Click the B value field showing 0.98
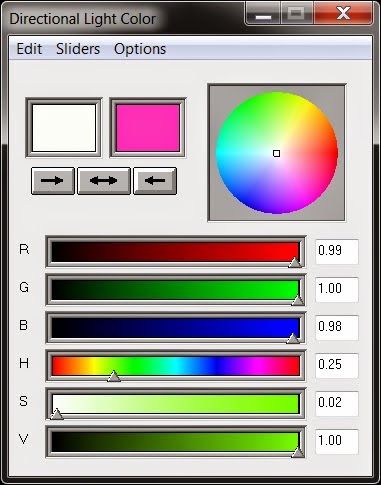Viewport: 381px width, 485px height. coord(337,327)
